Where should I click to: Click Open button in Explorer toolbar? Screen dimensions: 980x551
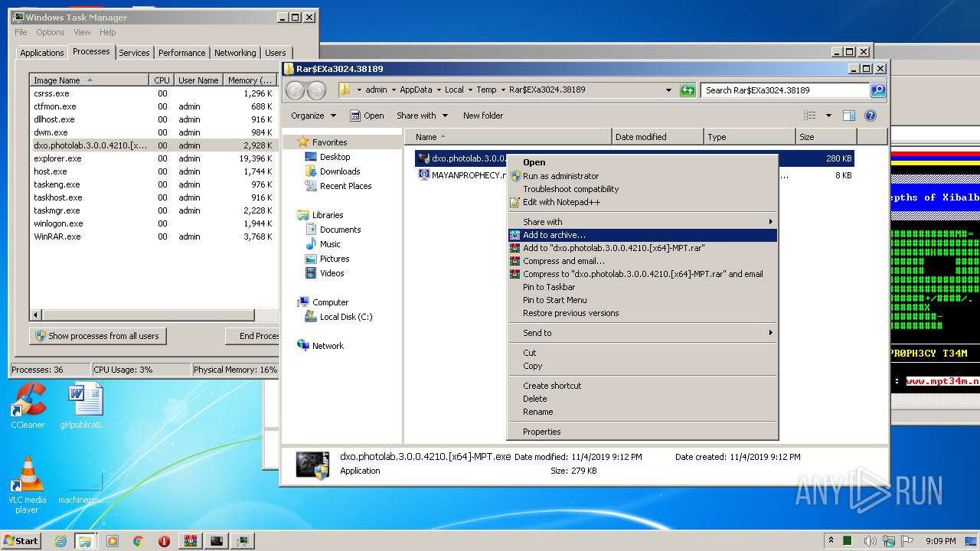pos(367,116)
